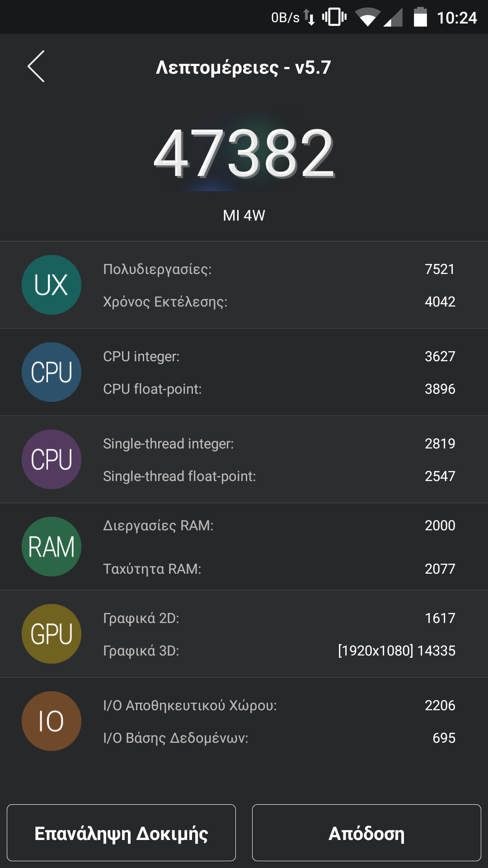The height and width of the screenshot is (868, 488).
Task: Tap the Wi-Fi status bar icon
Action: click(367, 18)
